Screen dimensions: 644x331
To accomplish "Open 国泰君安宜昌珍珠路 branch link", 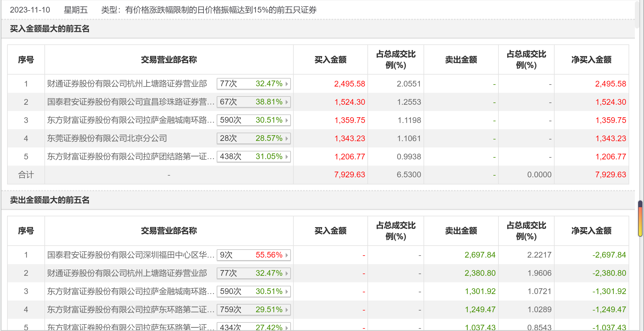I will point(130,102).
